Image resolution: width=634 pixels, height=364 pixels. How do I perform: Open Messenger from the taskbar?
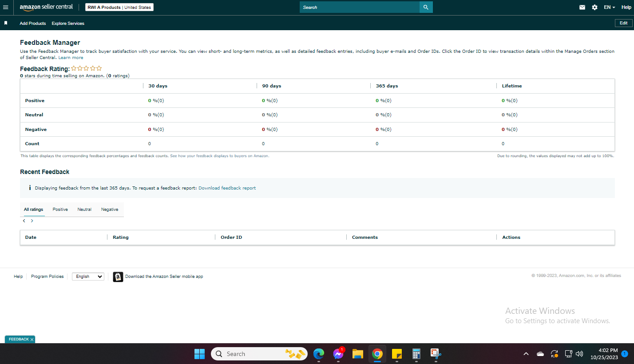(338, 354)
